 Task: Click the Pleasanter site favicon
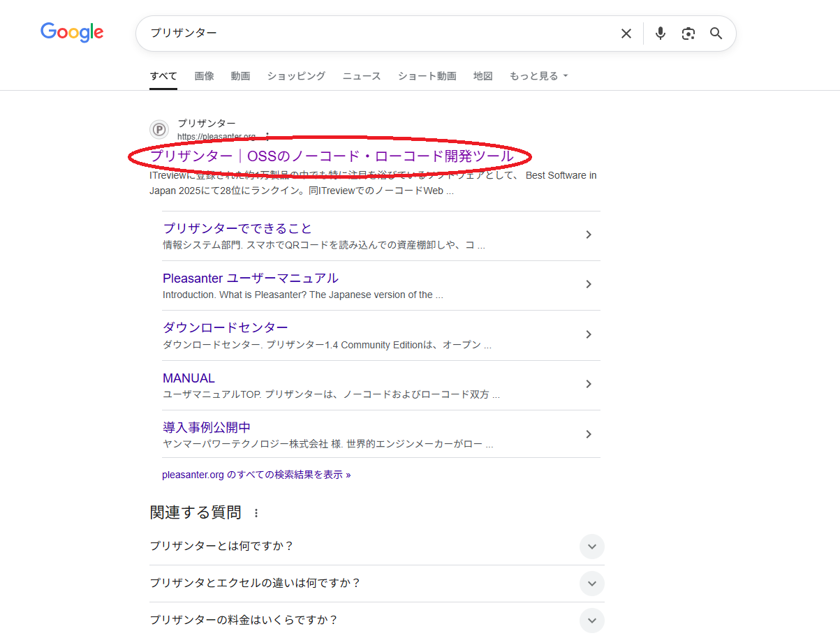tap(159, 129)
